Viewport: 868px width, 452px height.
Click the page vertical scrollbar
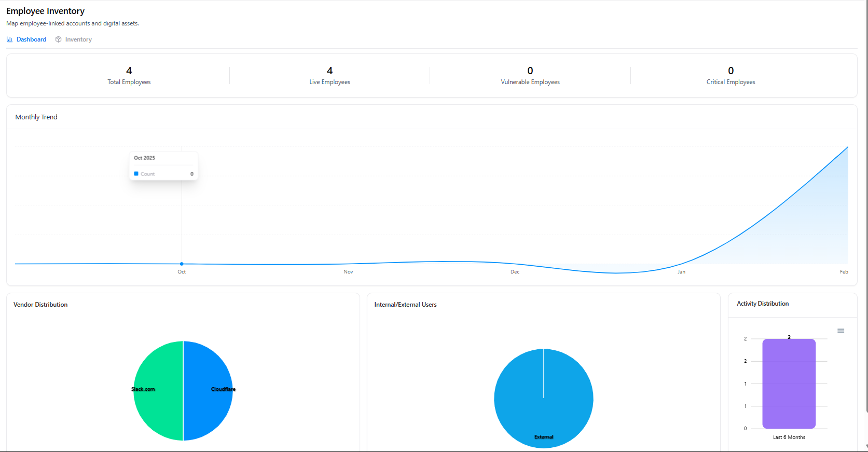(x=865, y=208)
